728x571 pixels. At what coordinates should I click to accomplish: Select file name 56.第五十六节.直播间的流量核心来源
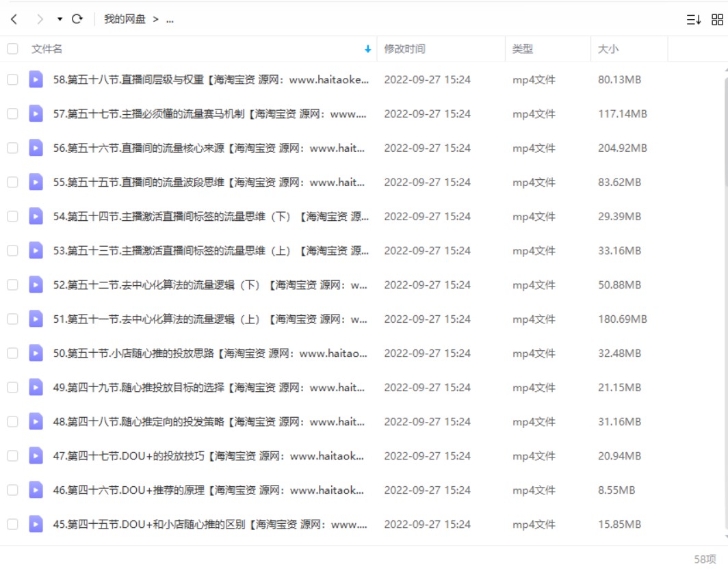pyautogui.click(x=209, y=148)
